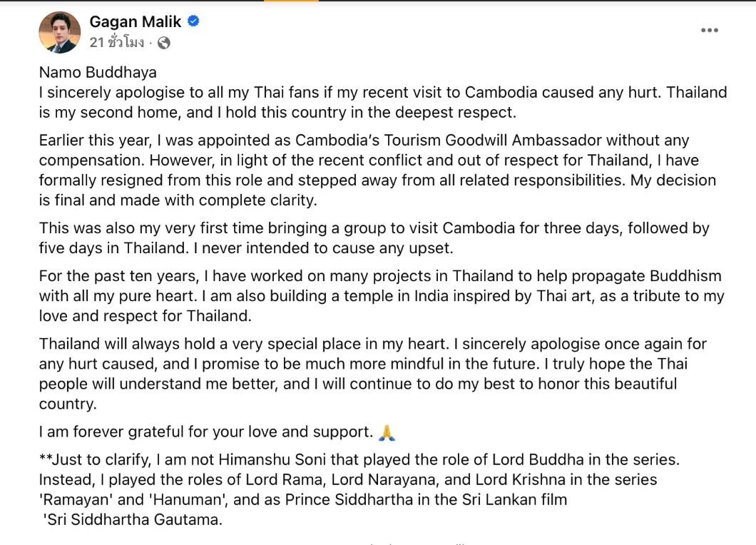756x545 pixels.
Task: Click the 21 ชั่วโมง post timestamp
Action: click(x=116, y=43)
